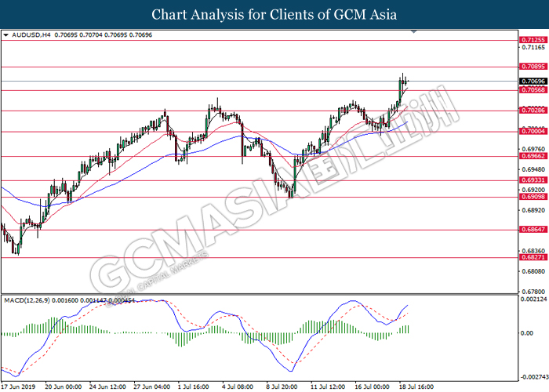Select the 0.68647 price level label
This screenshot has height=392, width=549.
click(533, 229)
